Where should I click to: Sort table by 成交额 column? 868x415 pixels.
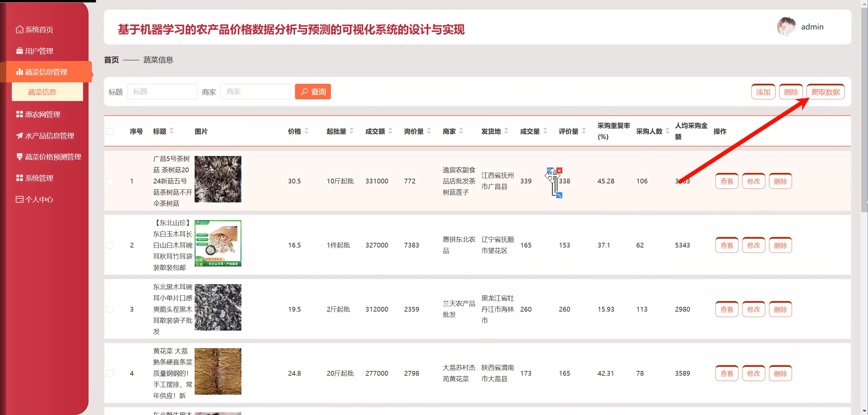click(390, 131)
